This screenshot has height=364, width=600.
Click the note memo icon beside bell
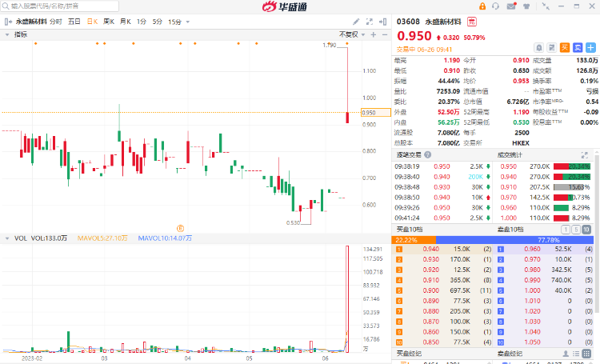click(x=552, y=48)
